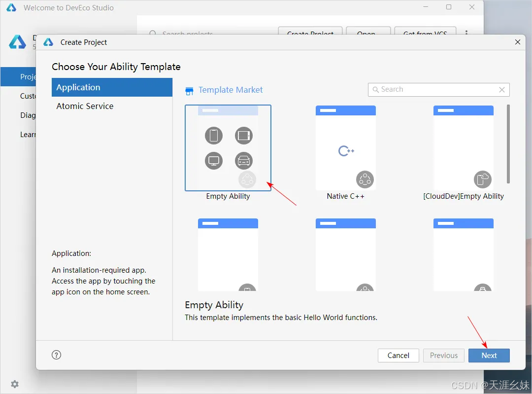This screenshot has width=532, height=394.
Task: Click the Hello World template description text
Action: click(281, 318)
